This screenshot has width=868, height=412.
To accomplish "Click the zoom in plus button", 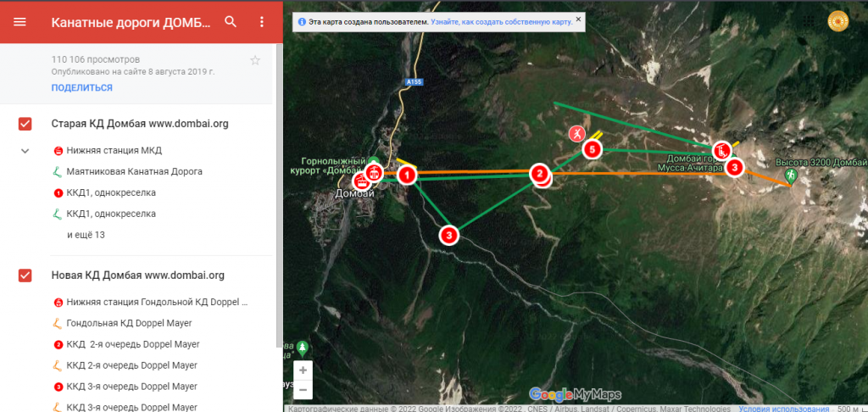I will [303, 370].
